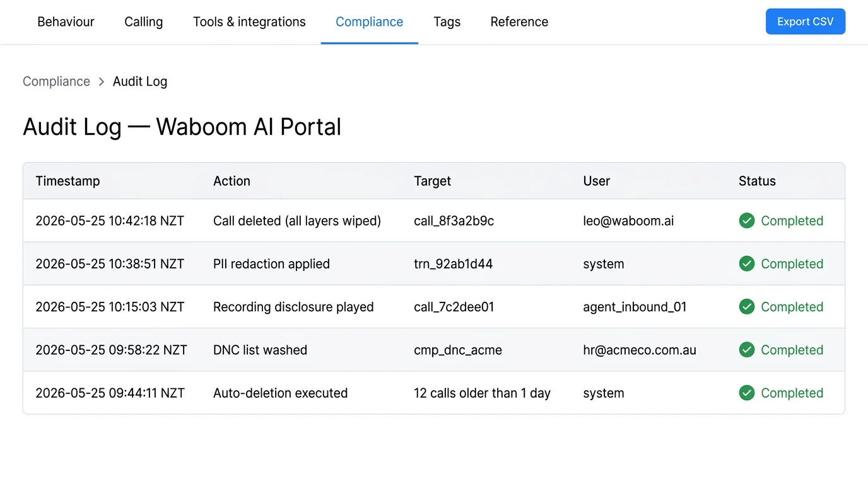Image resolution: width=868 pixels, height=484 pixels.
Task: Click target 12 calls older than 1 day
Action: click(482, 393)
